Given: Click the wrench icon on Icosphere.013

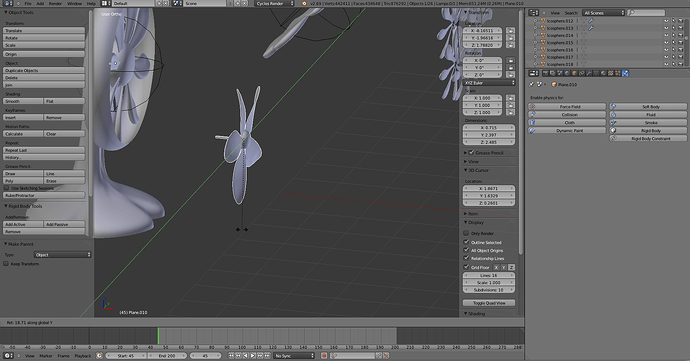Looking at the screenshot, I should (591, 28).
